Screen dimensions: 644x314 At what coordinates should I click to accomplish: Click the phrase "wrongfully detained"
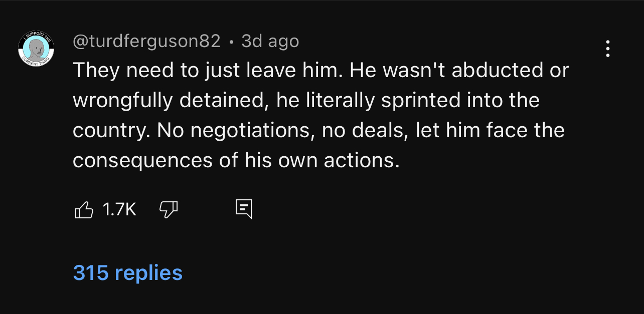169,101
